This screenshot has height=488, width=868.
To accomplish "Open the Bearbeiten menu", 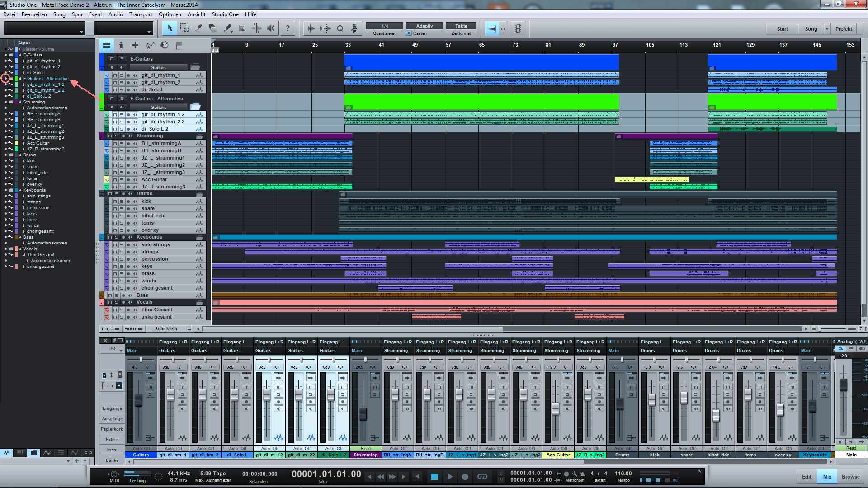I will pos(34,14).
